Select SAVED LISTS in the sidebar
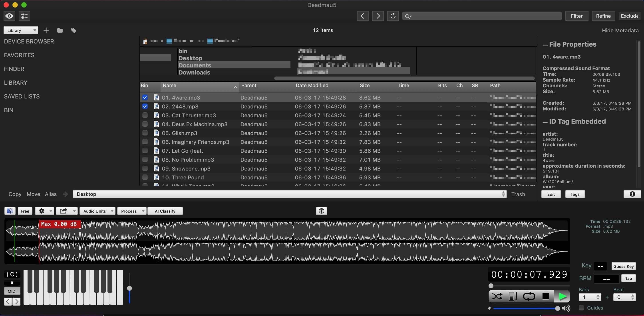The image size is (644, 316). point(22,96)
